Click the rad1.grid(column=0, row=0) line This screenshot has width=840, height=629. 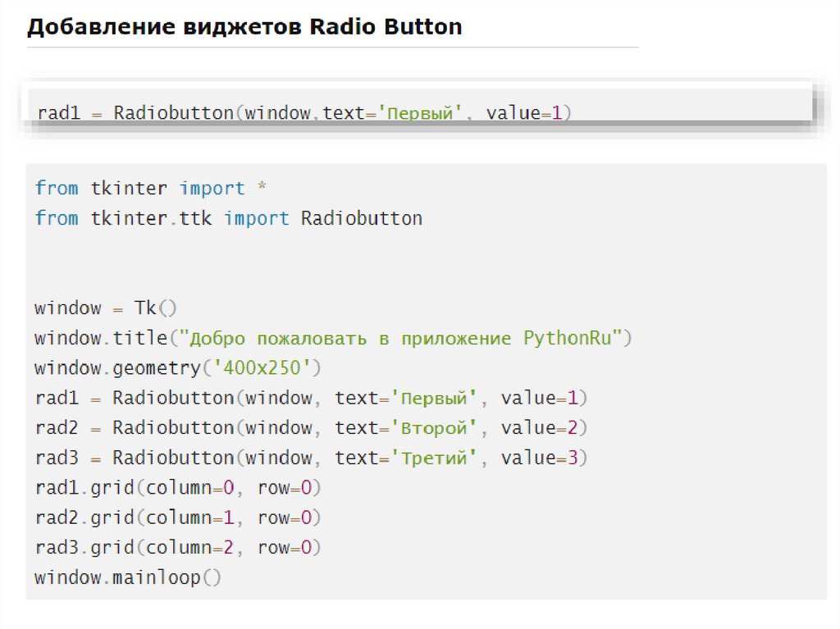[x=177, y=488]
